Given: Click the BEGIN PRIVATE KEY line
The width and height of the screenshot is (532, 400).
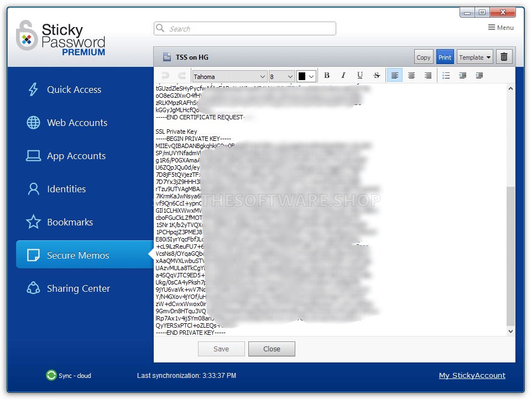Looking at the screenshot, I should click(x=194, y=139).
